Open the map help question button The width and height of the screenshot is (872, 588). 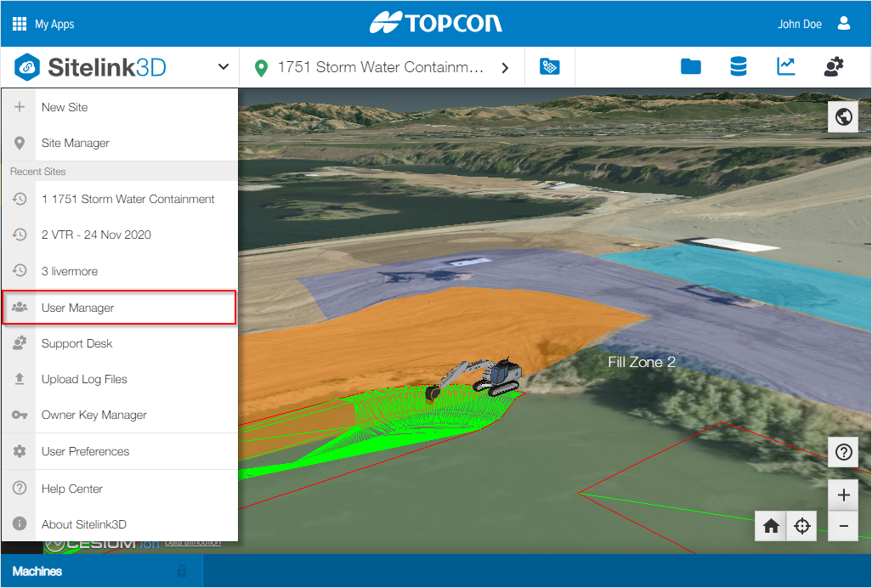(843, 452)
